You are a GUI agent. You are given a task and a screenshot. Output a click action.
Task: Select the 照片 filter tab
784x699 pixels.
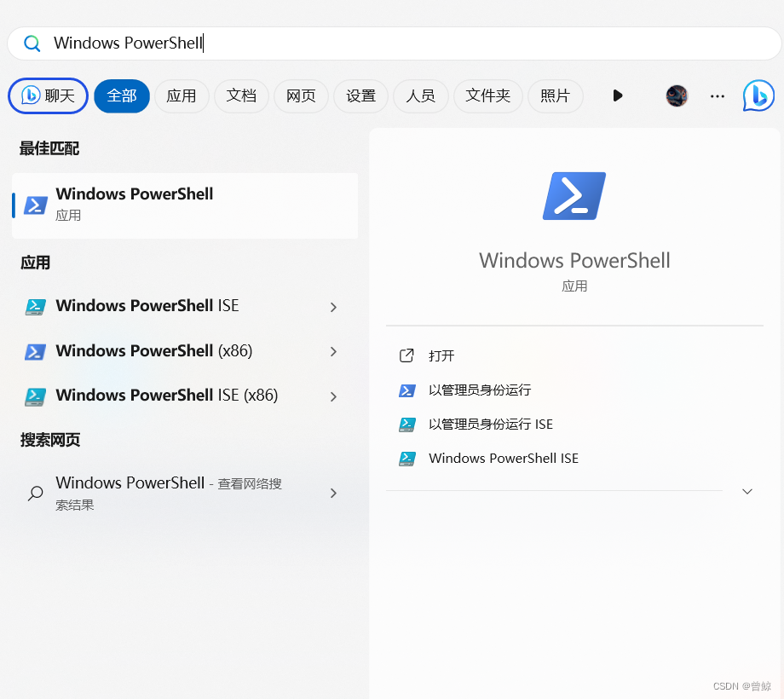pyautogui.click(x=555, y=95)
